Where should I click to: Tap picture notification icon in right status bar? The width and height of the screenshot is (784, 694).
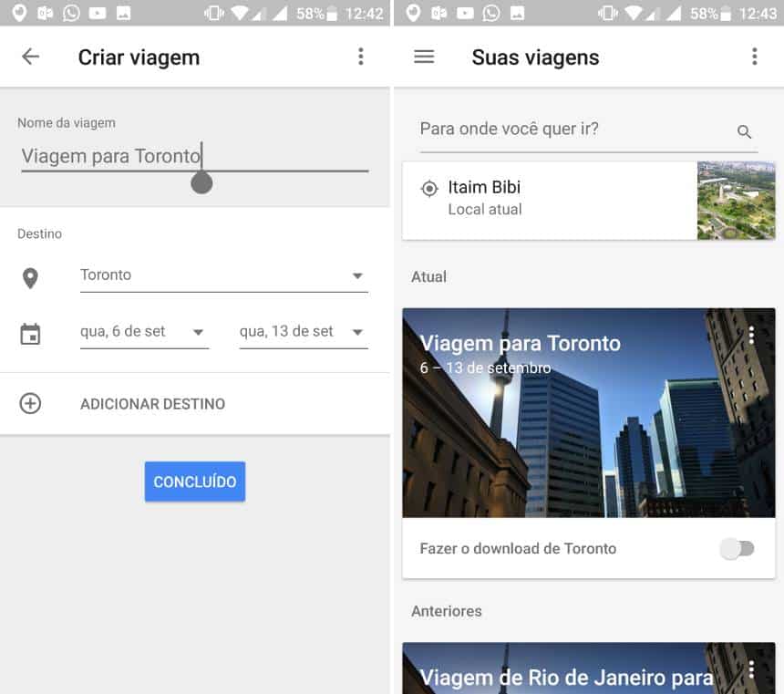pyautogui.click(x=517, y=13)
